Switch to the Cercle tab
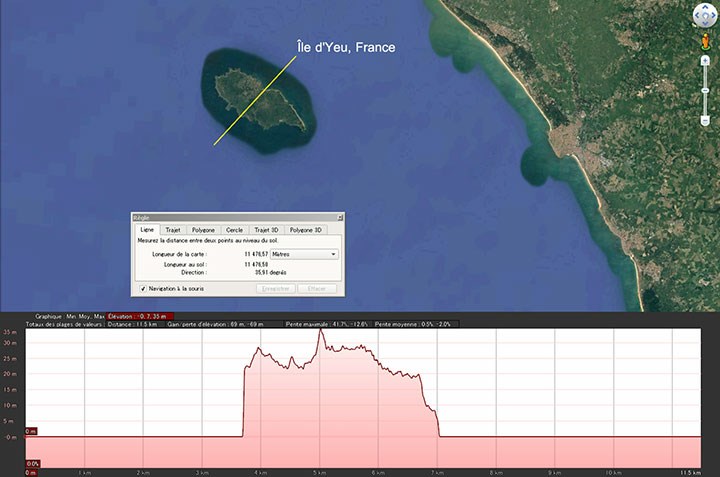 [x=234, y=230]
